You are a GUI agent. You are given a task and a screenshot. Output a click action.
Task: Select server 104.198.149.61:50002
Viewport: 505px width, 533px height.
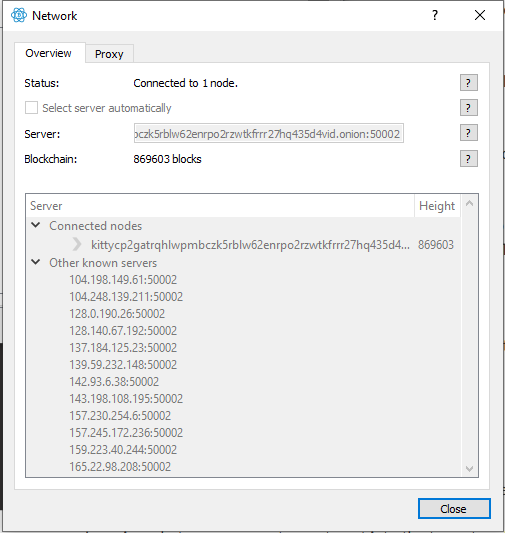[123, 280]
